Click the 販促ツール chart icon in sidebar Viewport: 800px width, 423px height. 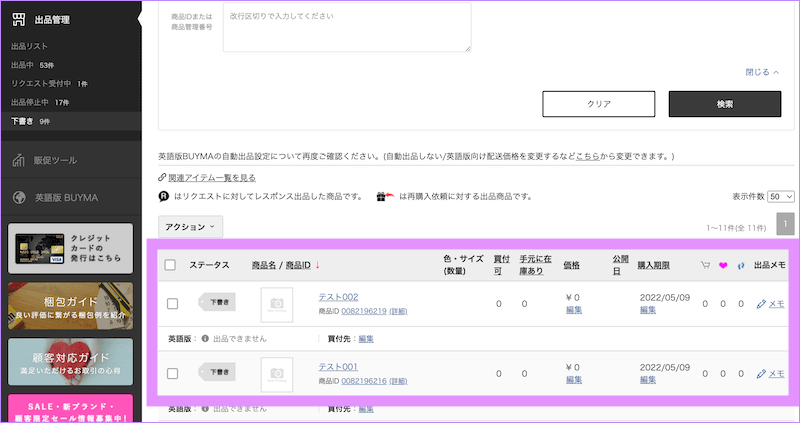click(19, 160)
